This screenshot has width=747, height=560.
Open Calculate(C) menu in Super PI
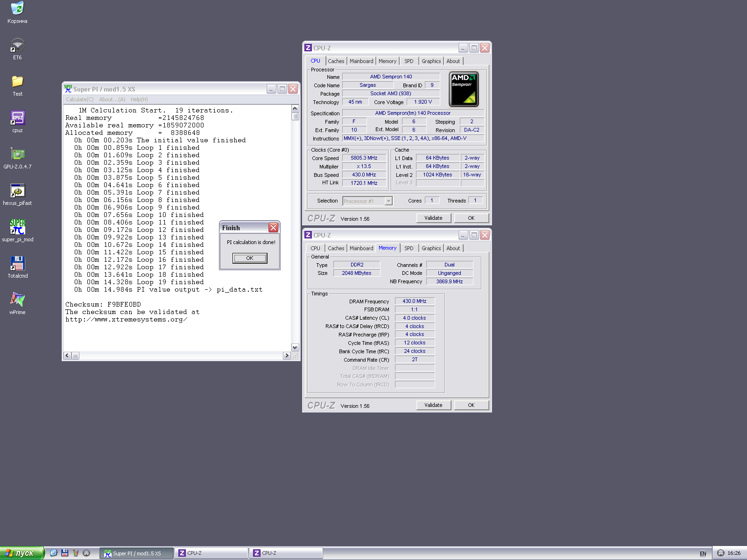point(79,99)
